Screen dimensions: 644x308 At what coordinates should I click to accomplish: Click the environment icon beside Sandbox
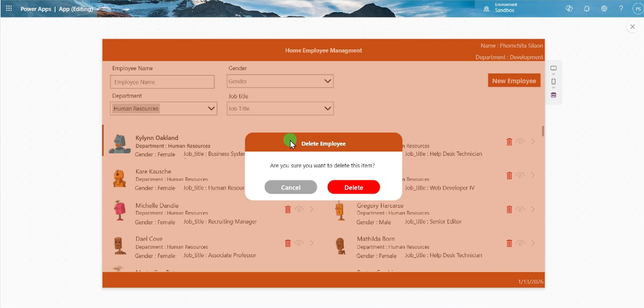click(x=487, y=9)
